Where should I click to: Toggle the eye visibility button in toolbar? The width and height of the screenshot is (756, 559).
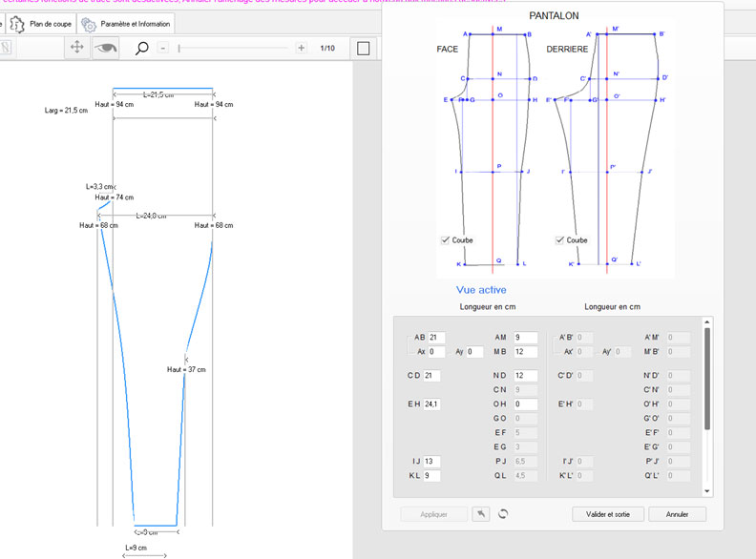[x=105, y=48]
